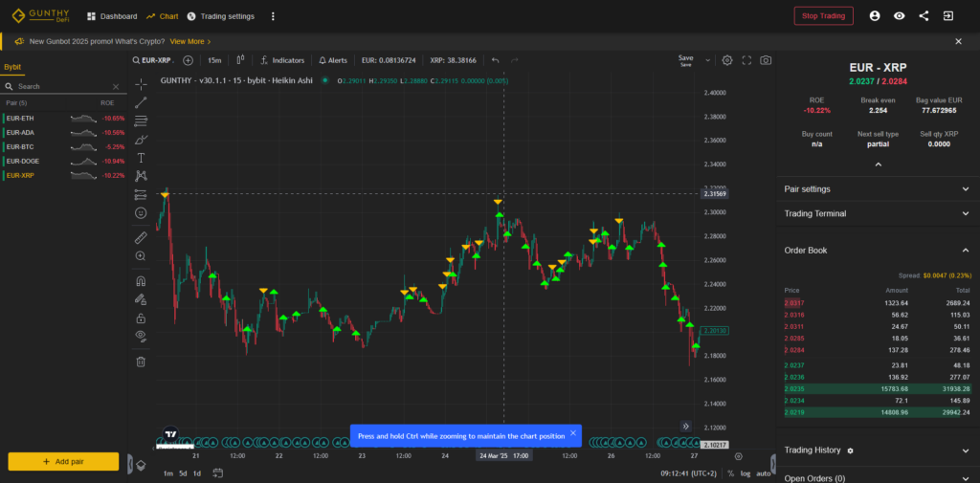Screen dimensions: 980x483
Task: Set chart range to 5d
Action: [183, 473]
